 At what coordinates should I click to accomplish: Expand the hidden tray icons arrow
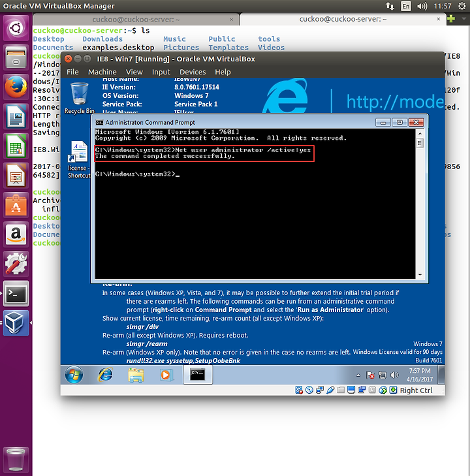point(358,375)
